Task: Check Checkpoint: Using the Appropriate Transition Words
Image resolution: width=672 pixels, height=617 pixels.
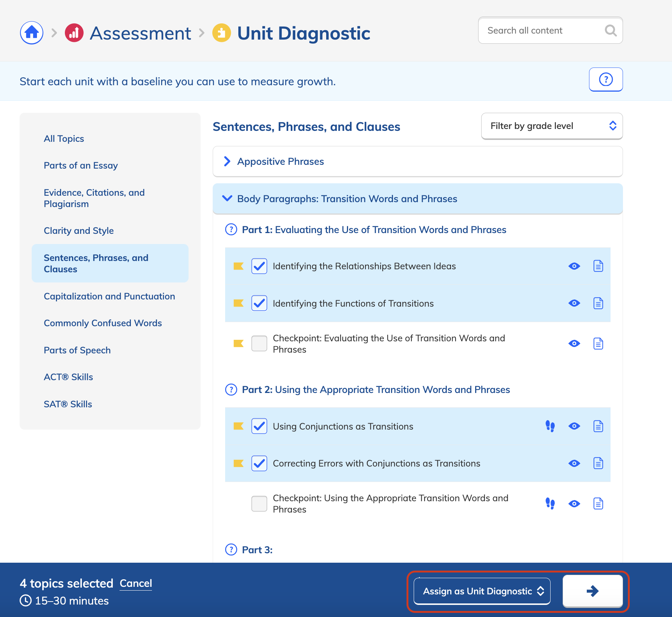Action: pos(259,503)
